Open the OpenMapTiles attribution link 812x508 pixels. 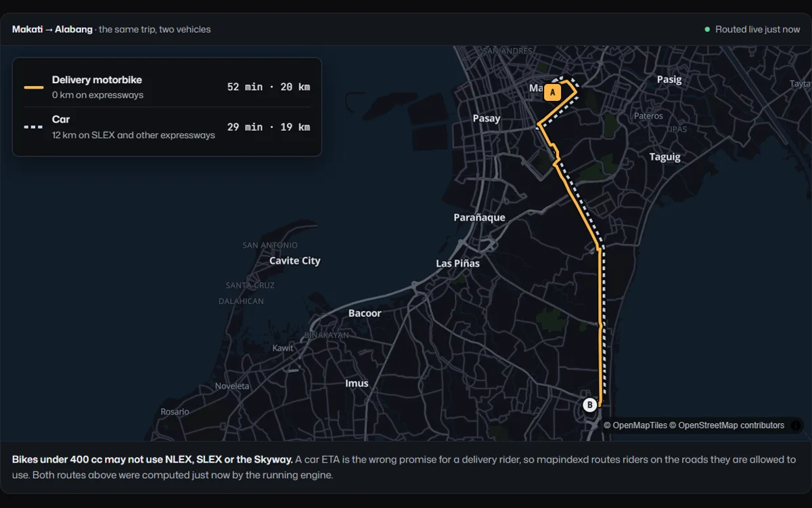tap(635, 425)
